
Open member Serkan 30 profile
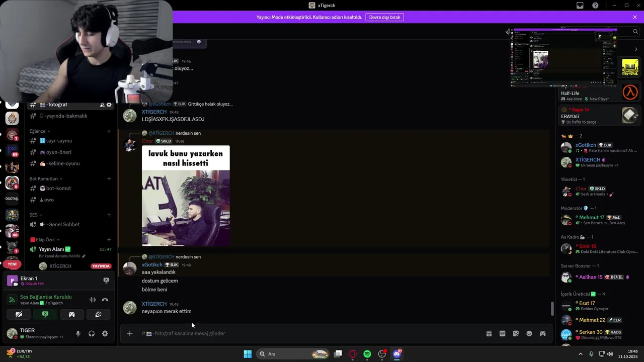point(600,334)
